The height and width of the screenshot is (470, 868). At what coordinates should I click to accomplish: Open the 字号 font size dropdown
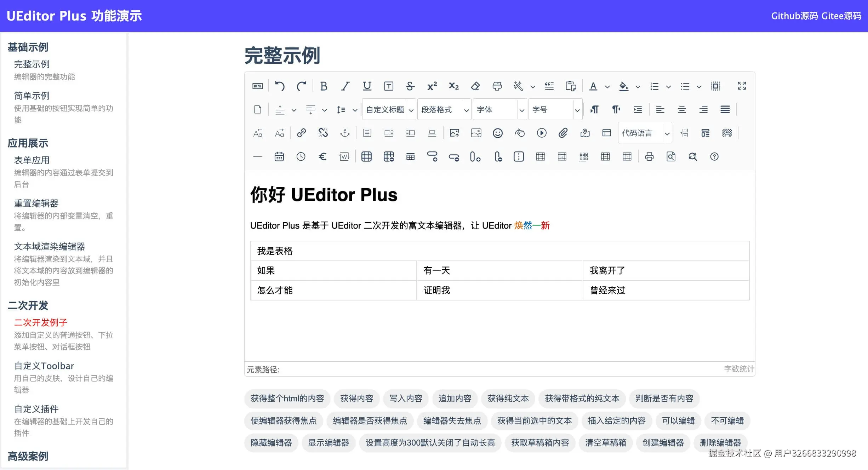coord(555,110)
